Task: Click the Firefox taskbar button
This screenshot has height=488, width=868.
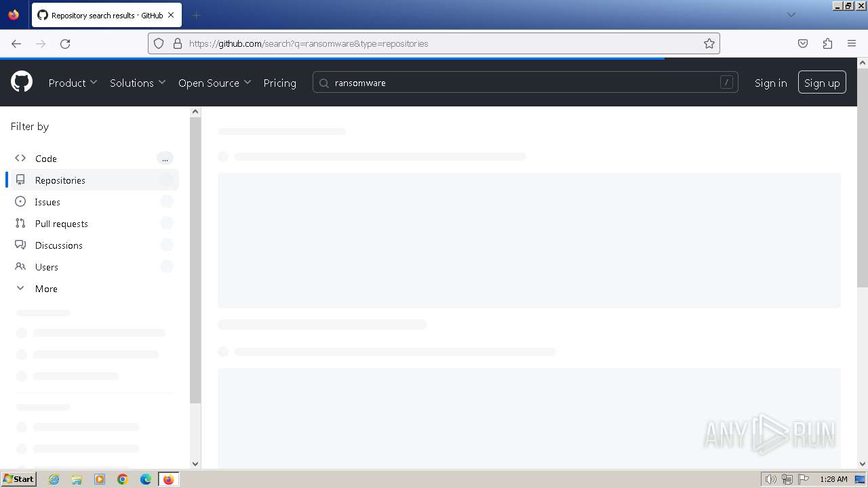Action: 168,479
